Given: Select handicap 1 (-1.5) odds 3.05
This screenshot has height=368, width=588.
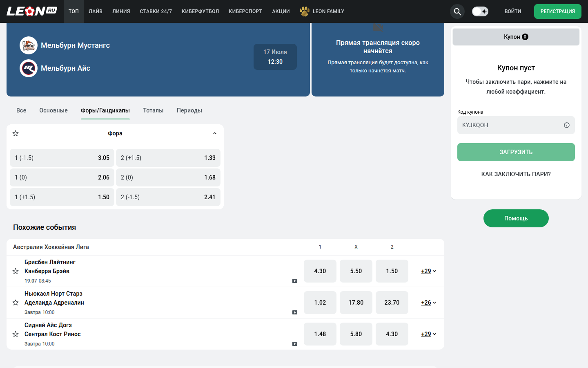Looking at the screenshot, I should [x=62, y=158].
